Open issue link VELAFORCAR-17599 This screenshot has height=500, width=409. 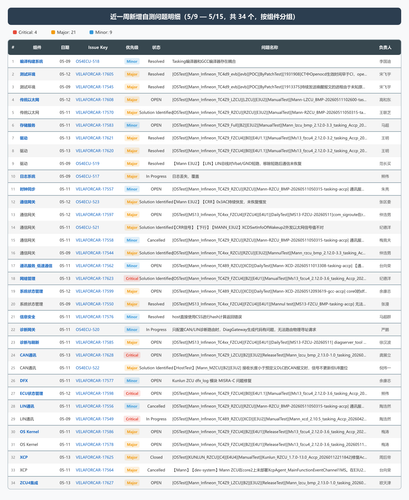(x=95, y=291)
